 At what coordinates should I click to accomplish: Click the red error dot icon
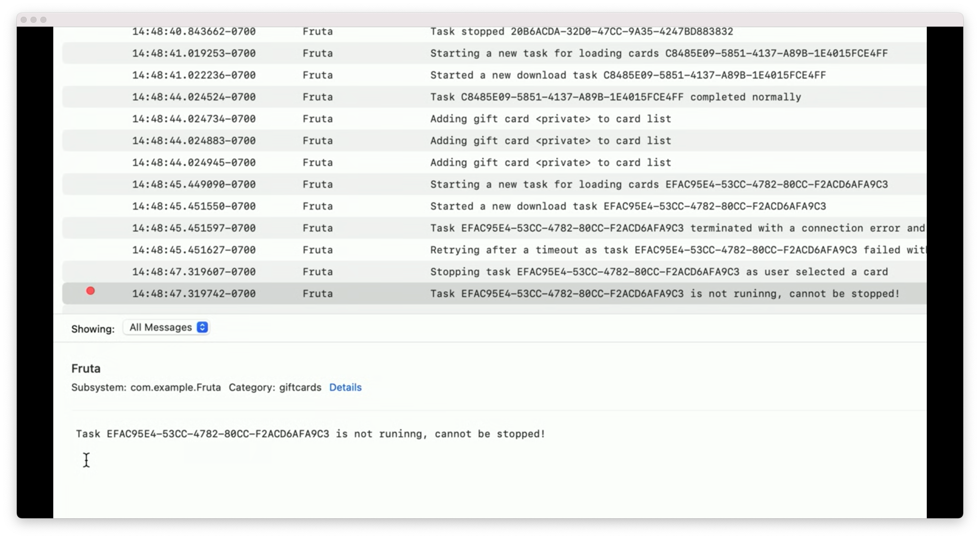(90, 291)
